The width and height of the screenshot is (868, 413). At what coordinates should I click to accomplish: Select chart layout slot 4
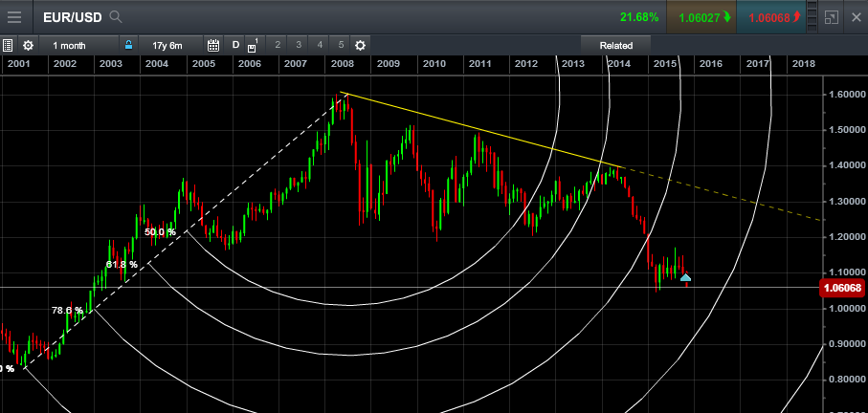coord(320,45)
